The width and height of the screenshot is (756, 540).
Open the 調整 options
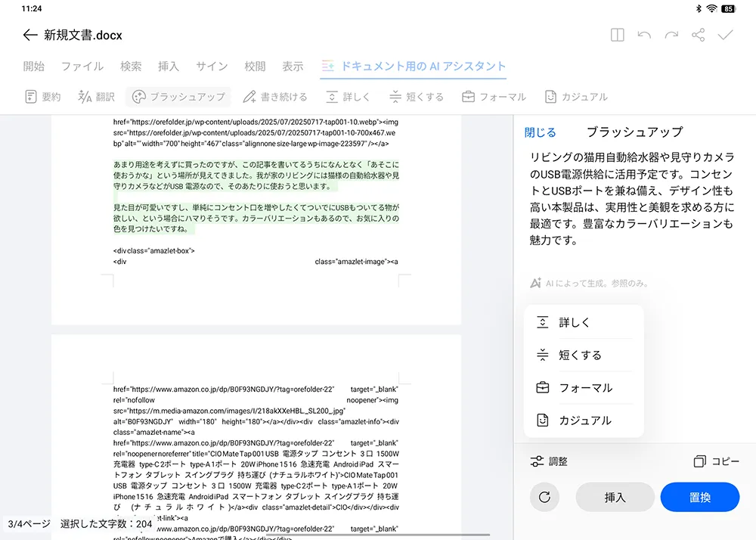click(x=549, y=461)
